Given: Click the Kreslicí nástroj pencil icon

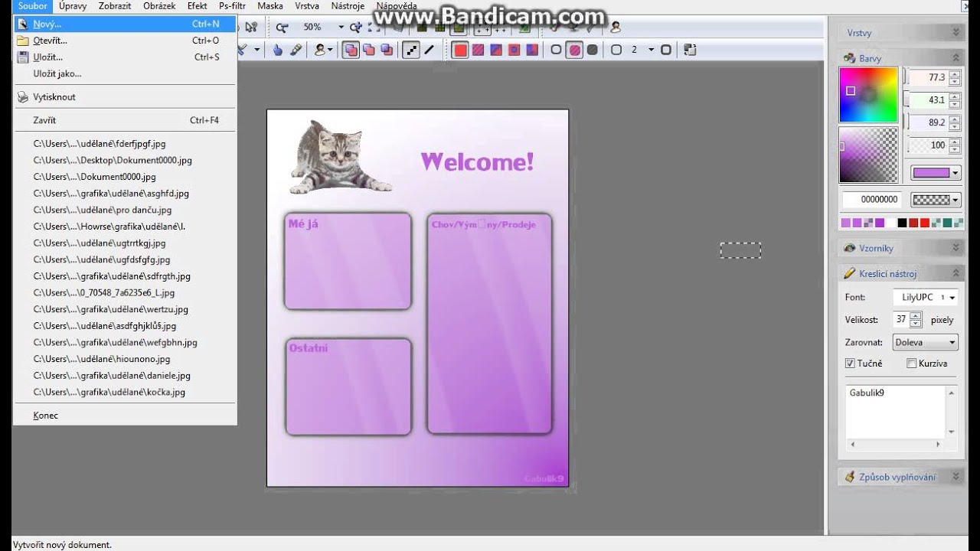Looking at the screenshot, I should (849, 273).
